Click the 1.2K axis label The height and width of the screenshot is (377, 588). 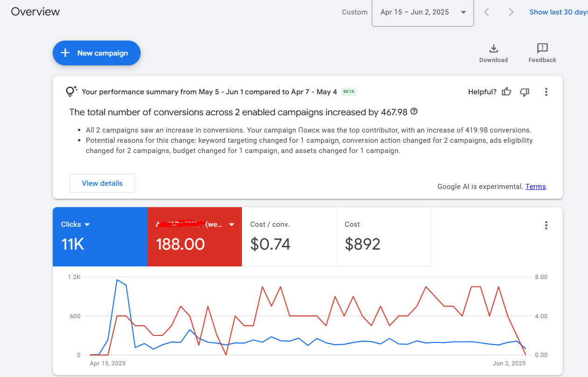[x=74, y=277]
